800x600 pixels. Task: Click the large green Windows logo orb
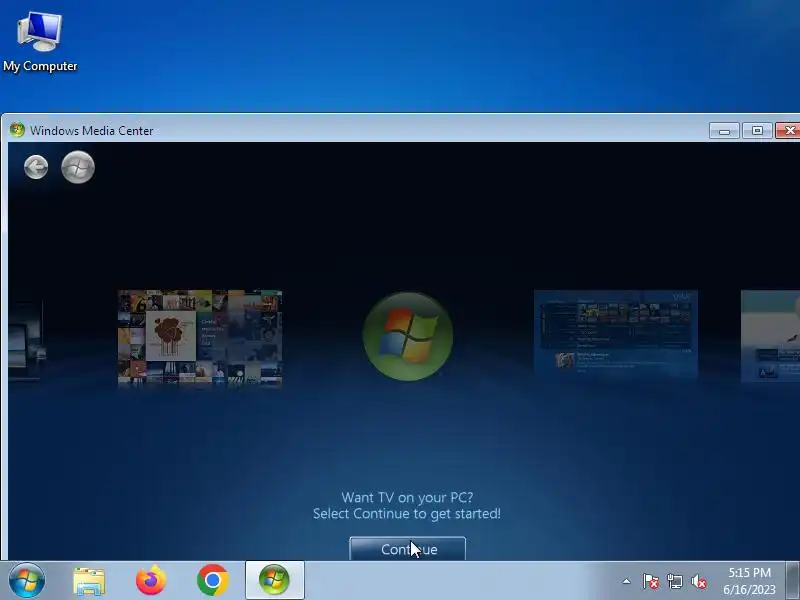(408, 336)
